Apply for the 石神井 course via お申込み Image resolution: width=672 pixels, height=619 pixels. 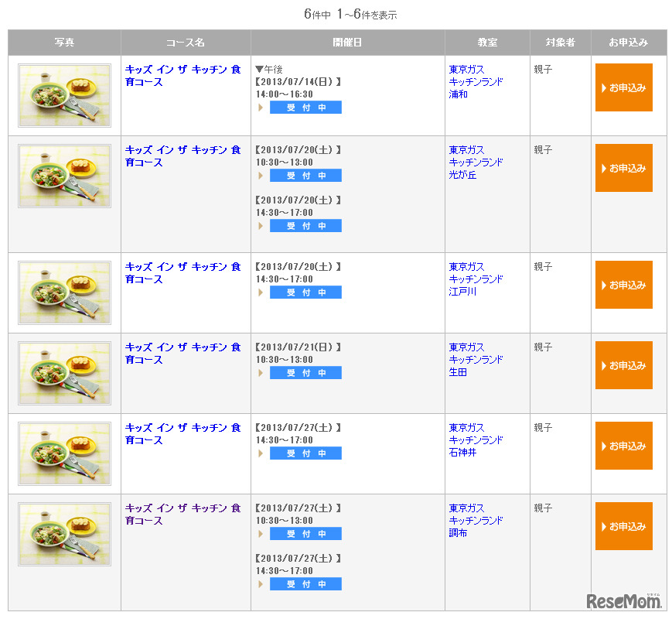click(623, 446)
